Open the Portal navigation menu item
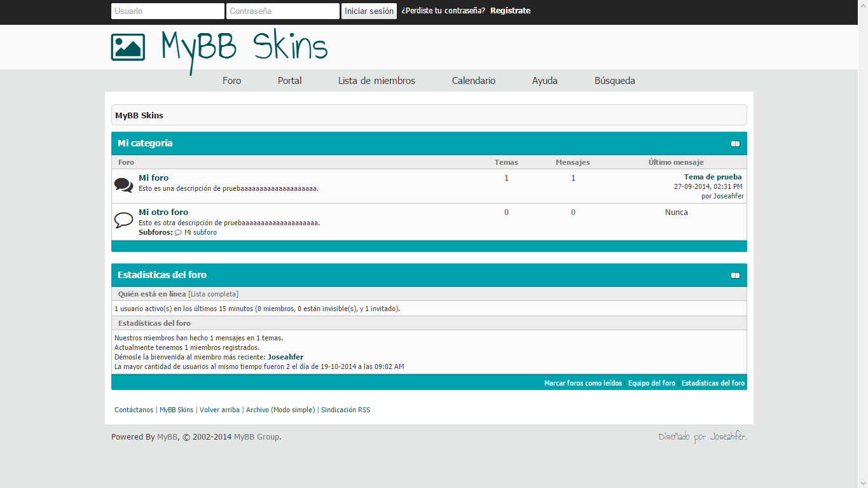 coord(289,81)
